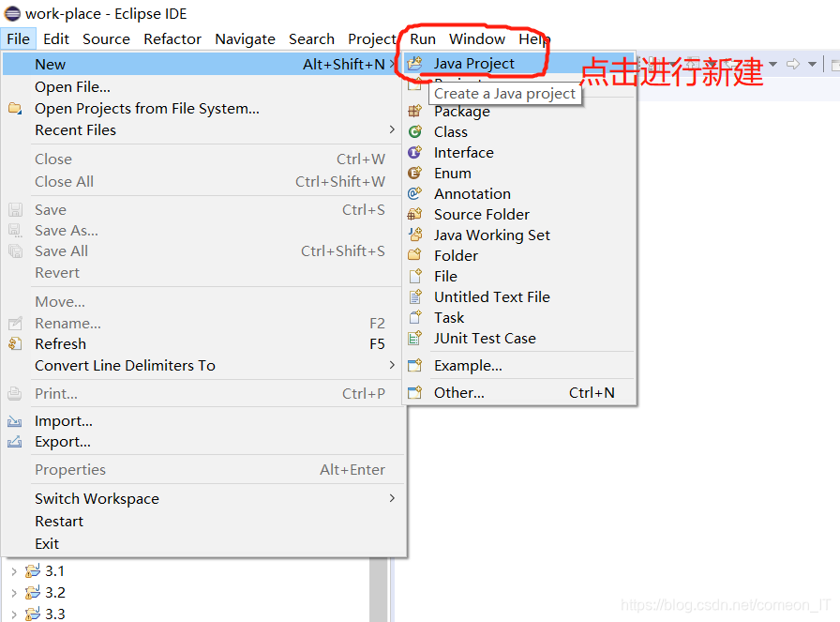Click the Open Projects folder icon
The width and height of the screenshot is (840, 622).
[x=15, y=109]
